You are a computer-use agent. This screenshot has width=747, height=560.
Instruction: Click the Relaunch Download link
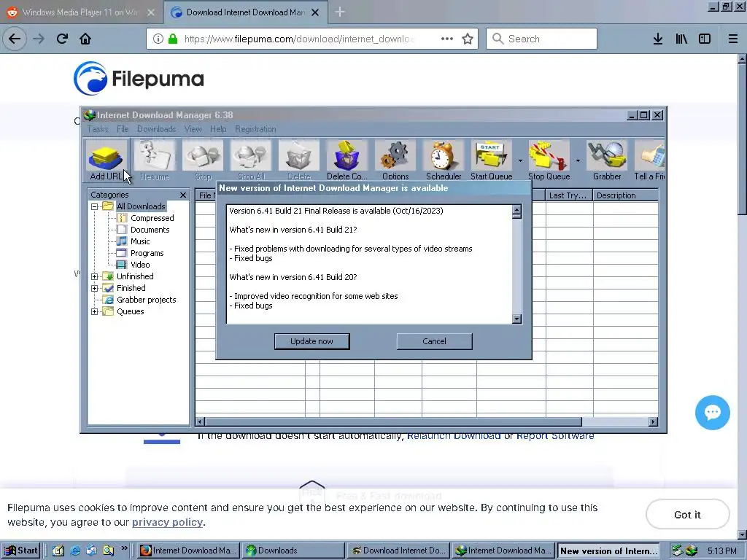[454, 436]
